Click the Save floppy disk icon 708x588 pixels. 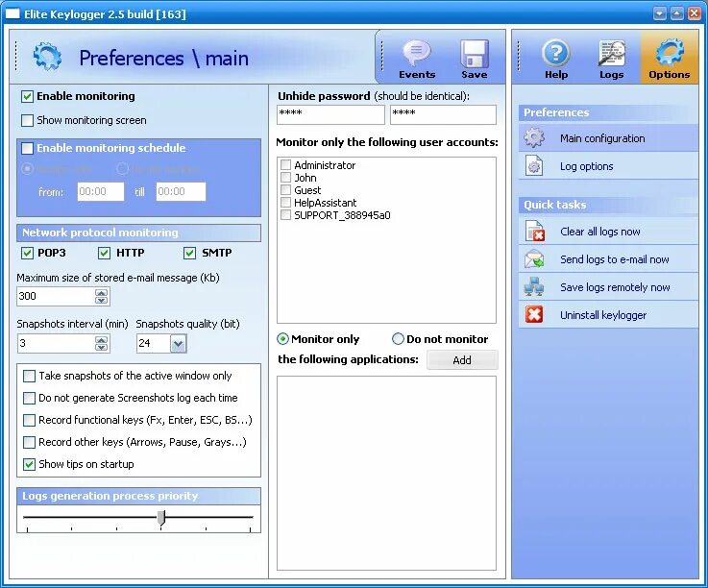[475, 53]
